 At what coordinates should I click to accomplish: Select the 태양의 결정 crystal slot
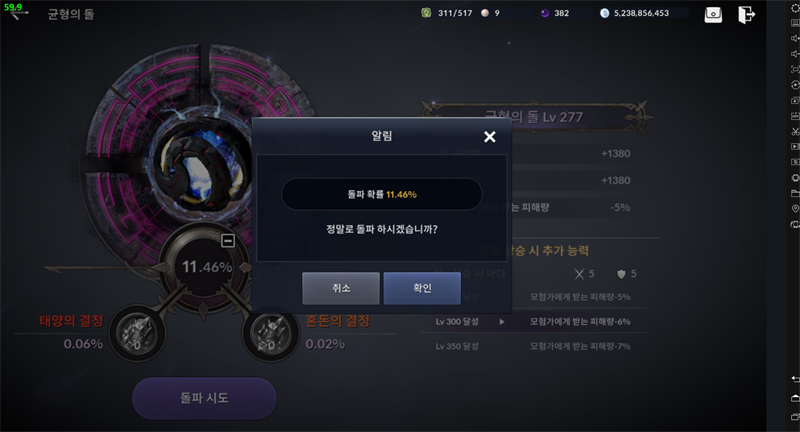click(137, 334)
